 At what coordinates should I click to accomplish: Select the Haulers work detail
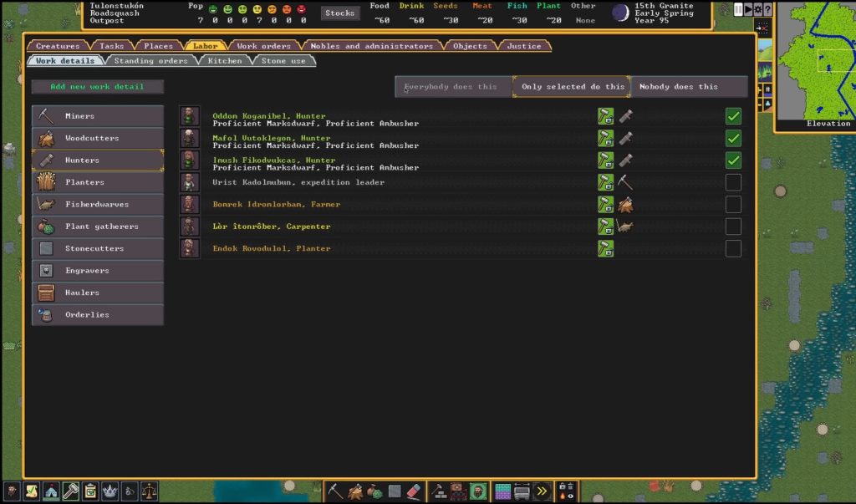(x=98, y=293)
